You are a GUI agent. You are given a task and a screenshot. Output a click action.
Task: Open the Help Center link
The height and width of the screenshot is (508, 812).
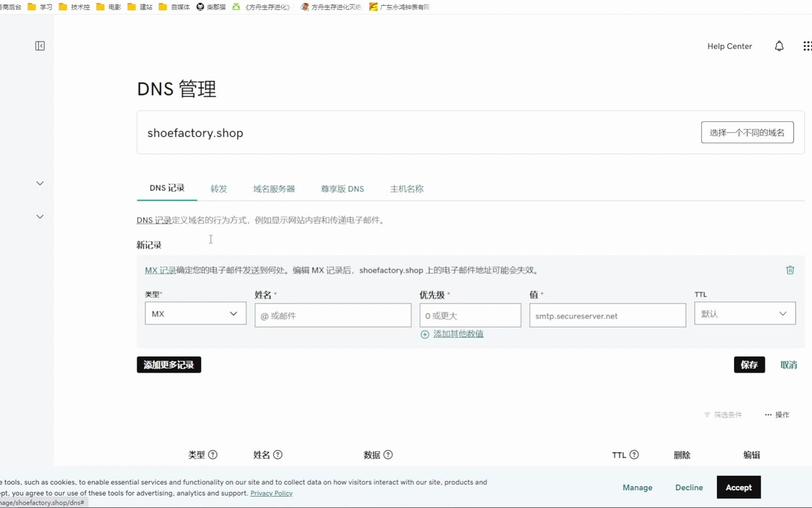tap(729, 46)
